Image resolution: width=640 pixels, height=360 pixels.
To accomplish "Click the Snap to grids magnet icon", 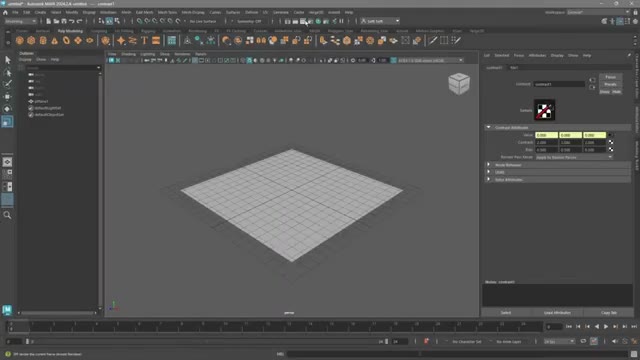I will click(x=139, y=21).
